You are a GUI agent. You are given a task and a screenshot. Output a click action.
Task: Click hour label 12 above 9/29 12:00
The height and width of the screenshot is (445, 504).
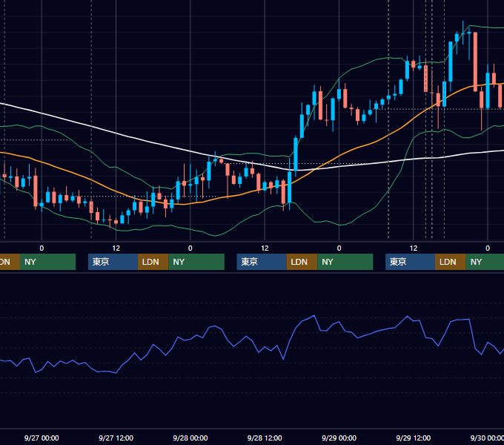(x=414, y=248)
